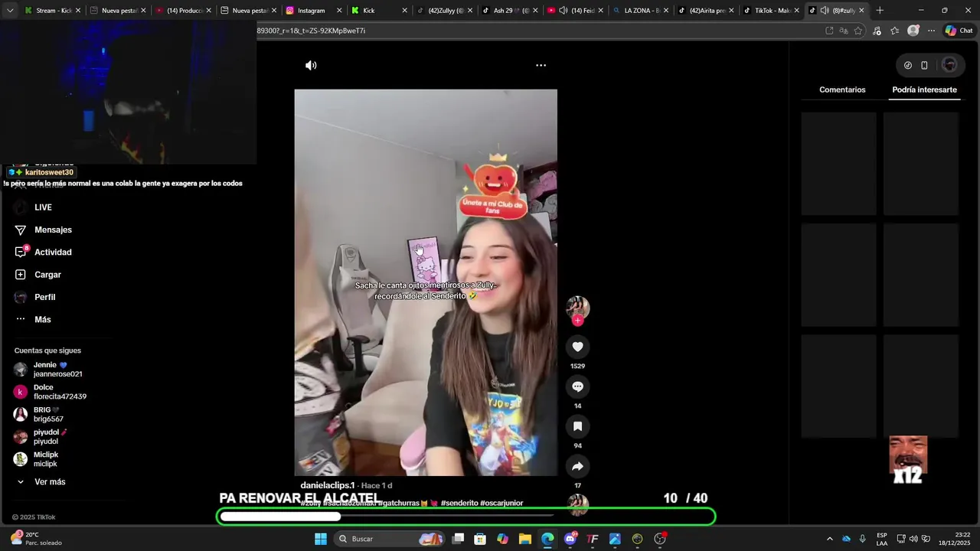Open Discord from the taskbar

pyautogui.click(x=570, y=539)
